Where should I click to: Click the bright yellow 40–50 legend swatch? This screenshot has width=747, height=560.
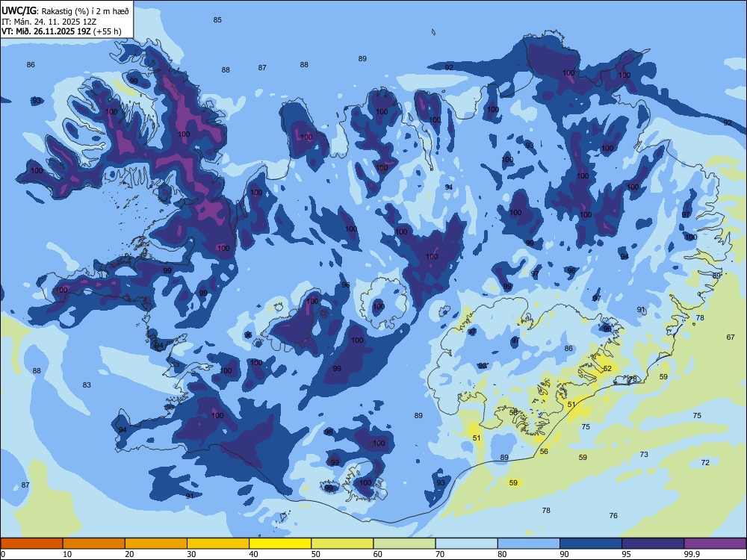[x=280, y=544]
